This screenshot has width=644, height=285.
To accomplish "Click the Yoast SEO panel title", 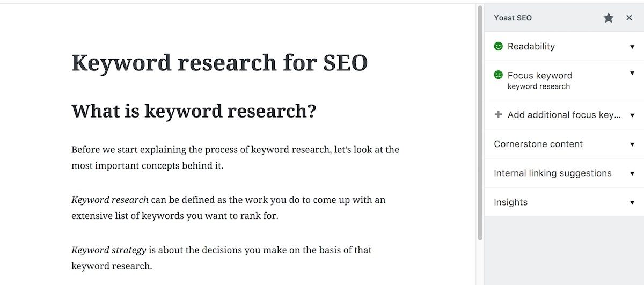I will pyautogui.click(x=513, y=18).
